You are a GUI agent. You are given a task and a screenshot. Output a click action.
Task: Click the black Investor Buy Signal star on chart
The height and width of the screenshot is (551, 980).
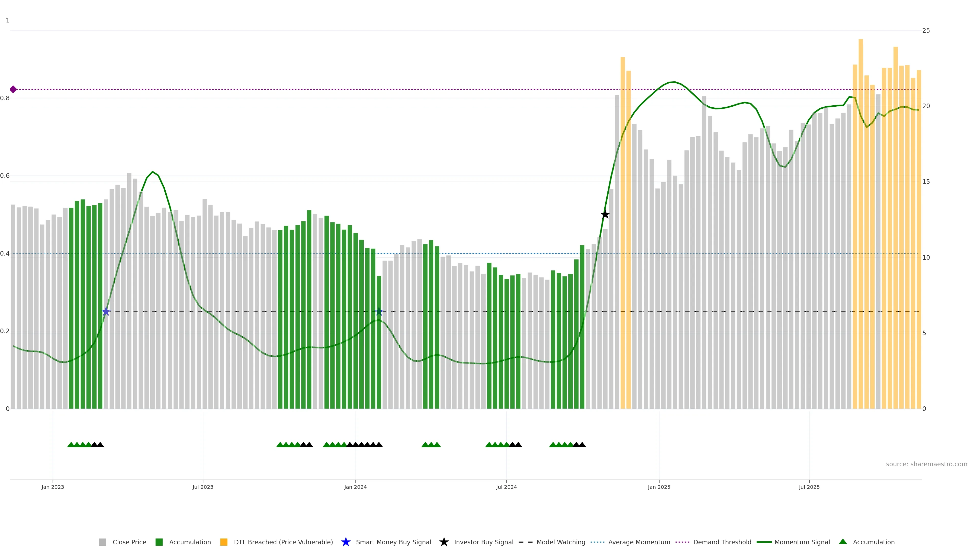[605, 215]
